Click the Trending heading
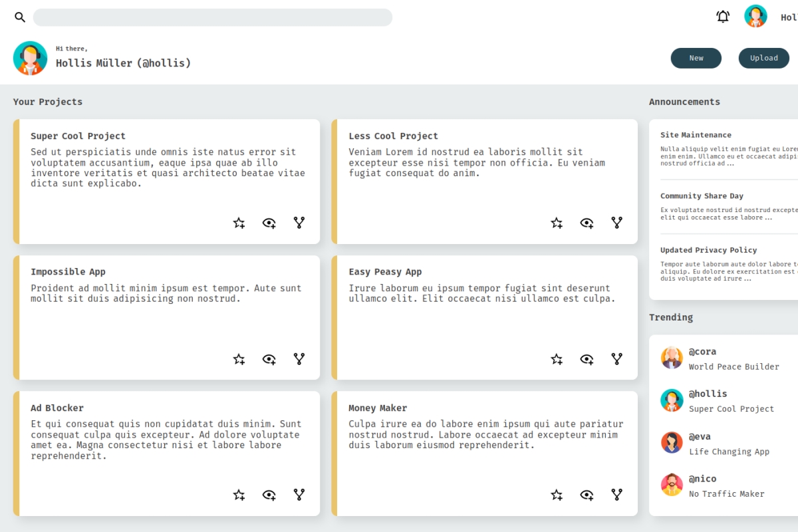Image resolution: width=798 pixels, height=532 pixels. (671, 317)
